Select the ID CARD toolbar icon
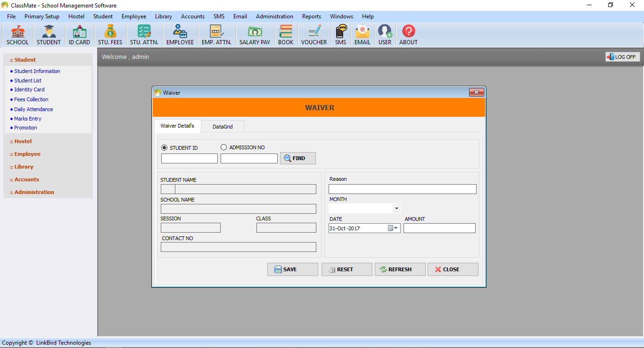644x348 pixels. [79, 34]
